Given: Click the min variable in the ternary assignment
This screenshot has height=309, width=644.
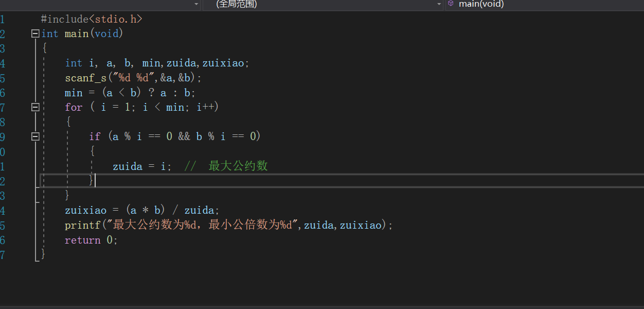Looking at the screenshot, I should pos(74,93).
